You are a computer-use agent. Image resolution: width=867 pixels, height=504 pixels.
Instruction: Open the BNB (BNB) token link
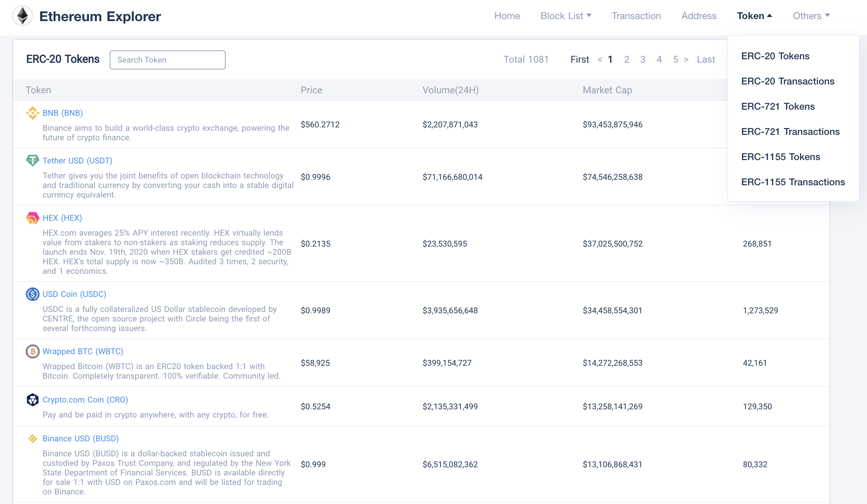[x=63, y=113]
